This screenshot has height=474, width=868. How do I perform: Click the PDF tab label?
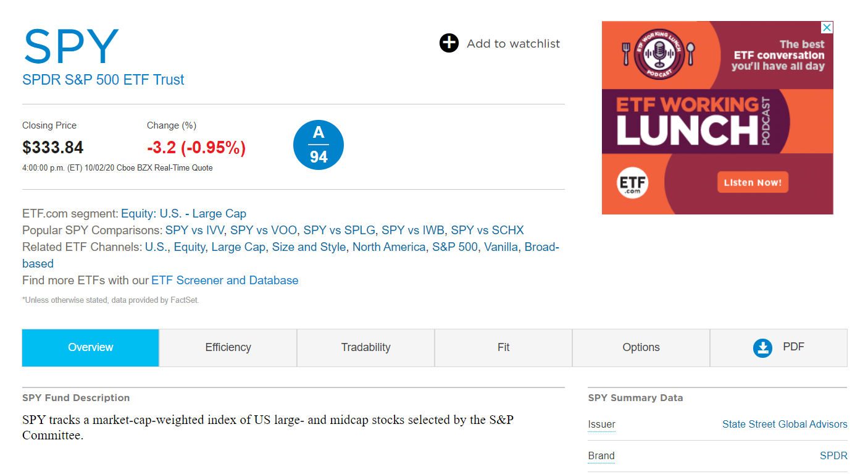793,347
